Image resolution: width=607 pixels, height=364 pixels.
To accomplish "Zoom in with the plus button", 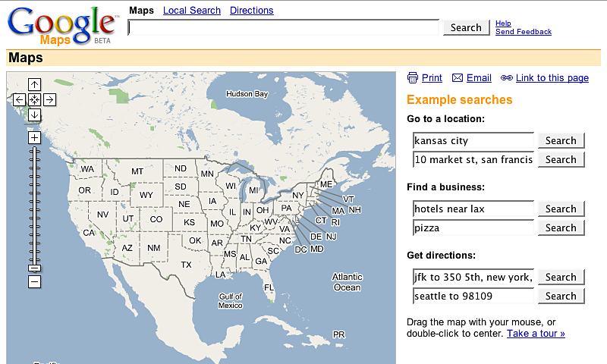I will (x=34, y=138).
